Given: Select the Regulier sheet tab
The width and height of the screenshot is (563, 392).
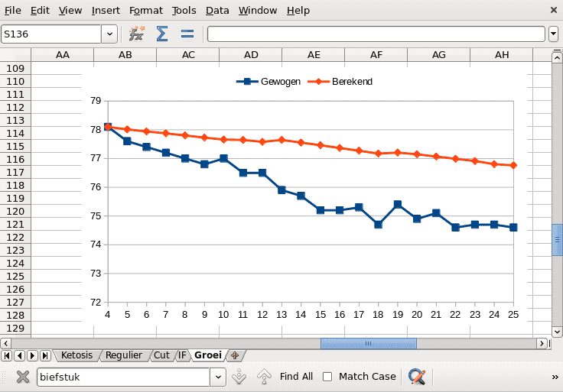Looking at the screenshot, I should [124, 355].
